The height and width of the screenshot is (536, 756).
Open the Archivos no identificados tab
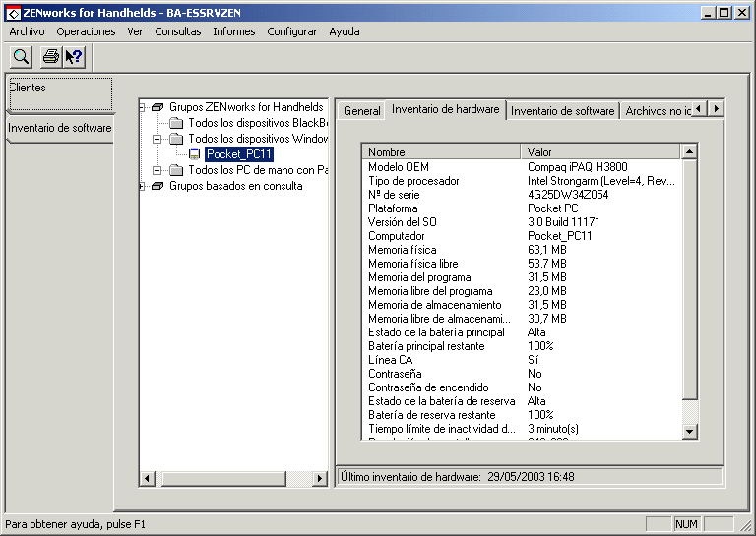pos(657,111)
